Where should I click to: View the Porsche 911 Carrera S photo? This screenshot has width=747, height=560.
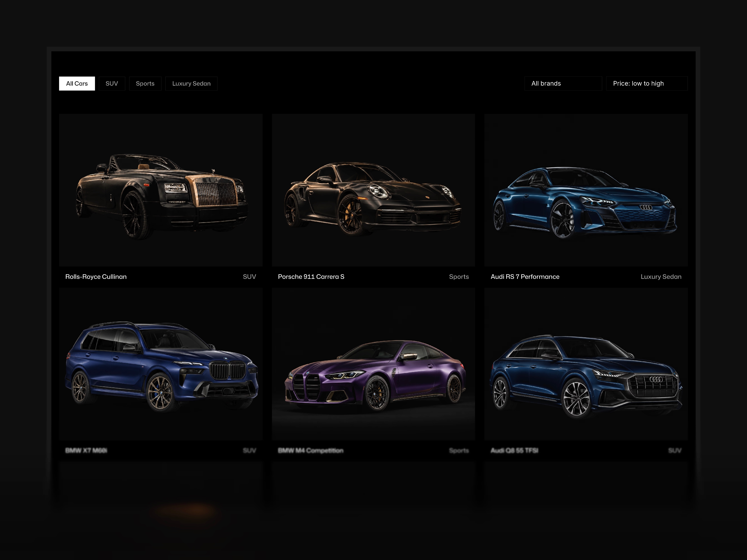(373, 190)
